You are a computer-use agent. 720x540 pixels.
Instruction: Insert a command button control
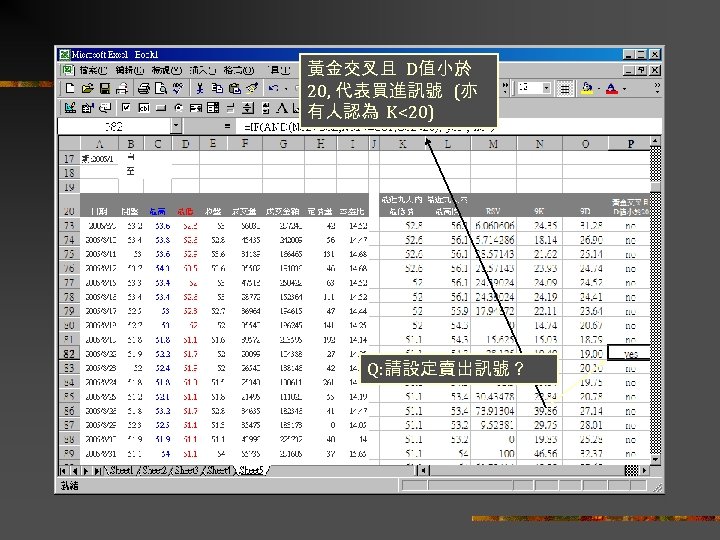161,108
